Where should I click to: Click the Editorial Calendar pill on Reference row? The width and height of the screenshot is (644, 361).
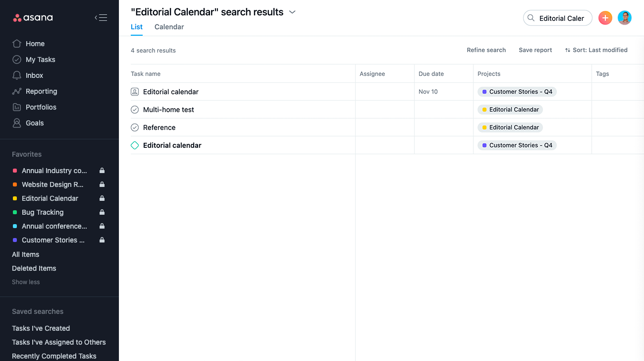[x=510, y=127]
